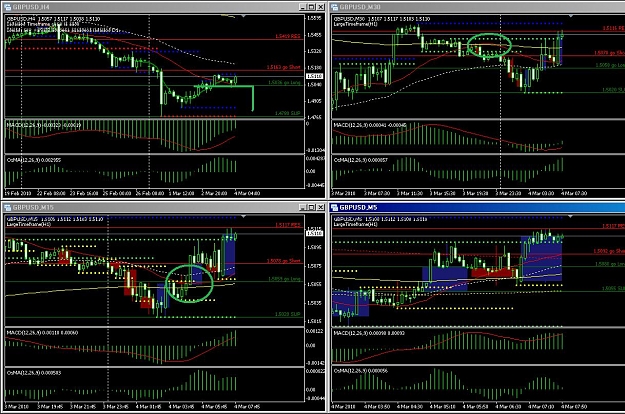Image resolution: width=625 pixels, height=414 pixels.
Task: Click the GBPUSD,M5 OHLC header text
Action: coord(380,219)
